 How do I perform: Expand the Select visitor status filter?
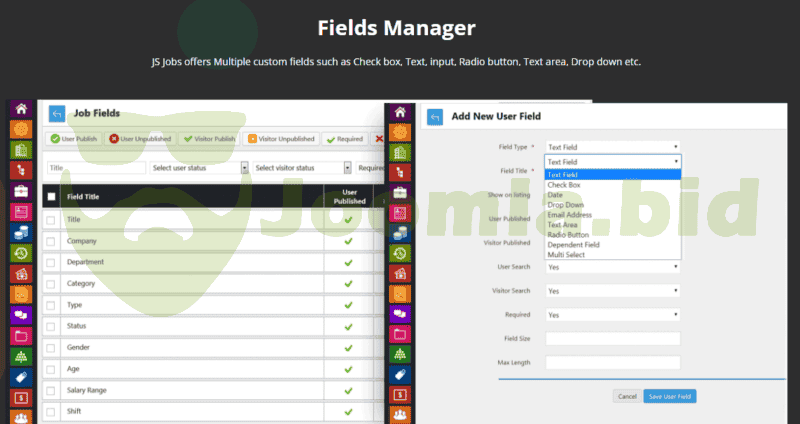[302, 168]
